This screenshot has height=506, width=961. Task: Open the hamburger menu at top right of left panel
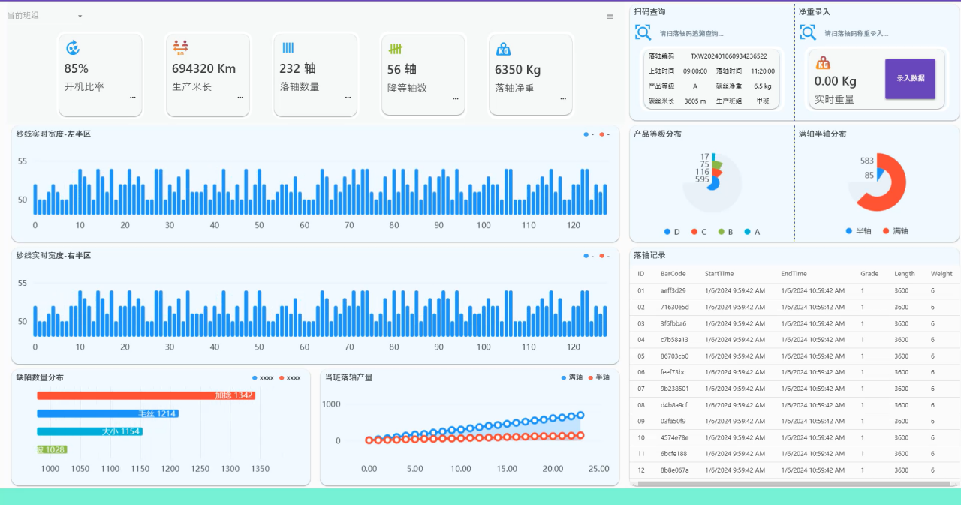point(610,16)
